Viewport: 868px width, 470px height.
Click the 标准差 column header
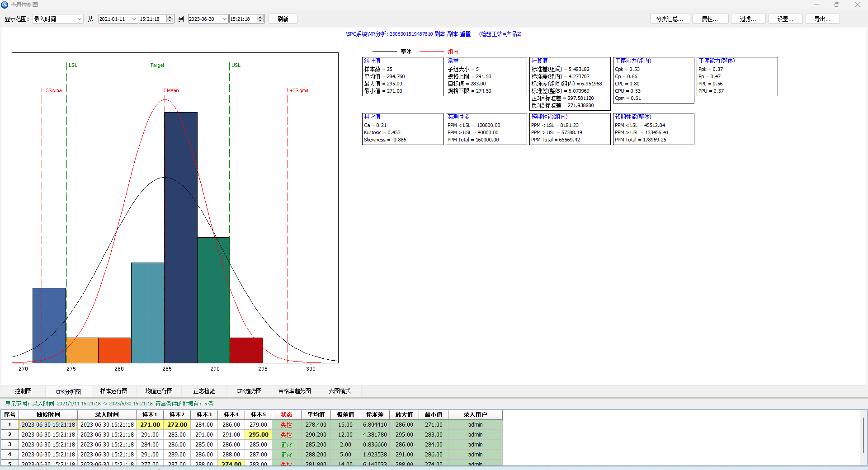coord(374,414)
